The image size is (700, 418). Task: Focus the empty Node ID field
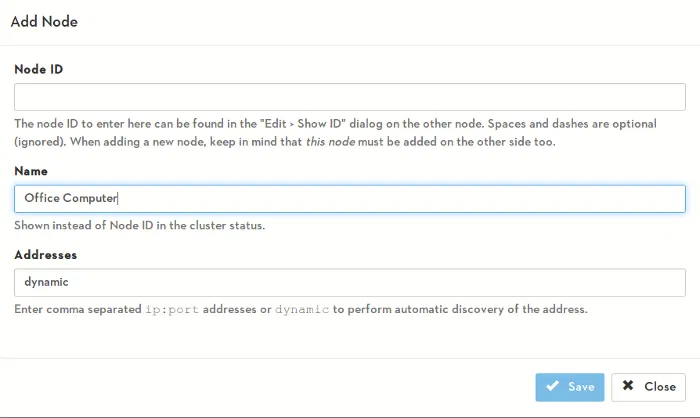(x=349, y=97)
